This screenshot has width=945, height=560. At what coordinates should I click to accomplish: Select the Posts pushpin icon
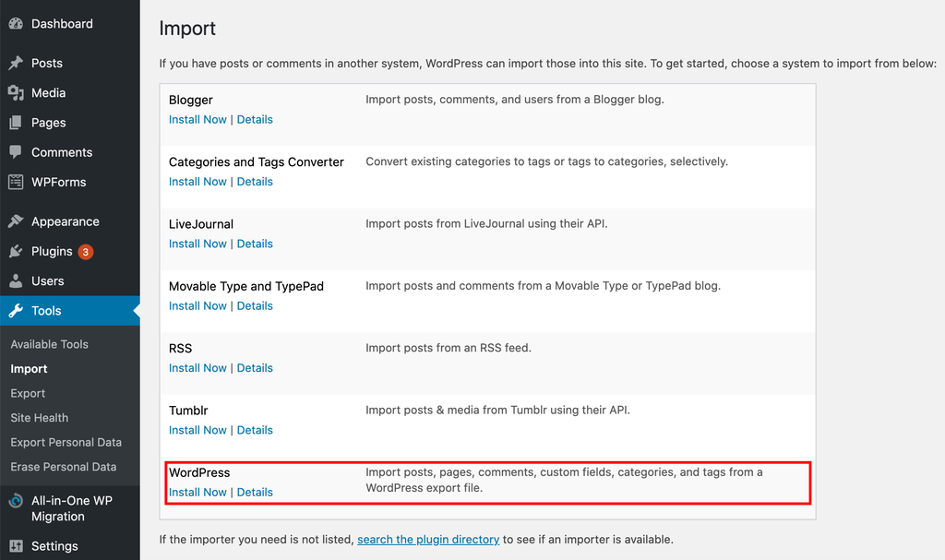tap(17, 63)
